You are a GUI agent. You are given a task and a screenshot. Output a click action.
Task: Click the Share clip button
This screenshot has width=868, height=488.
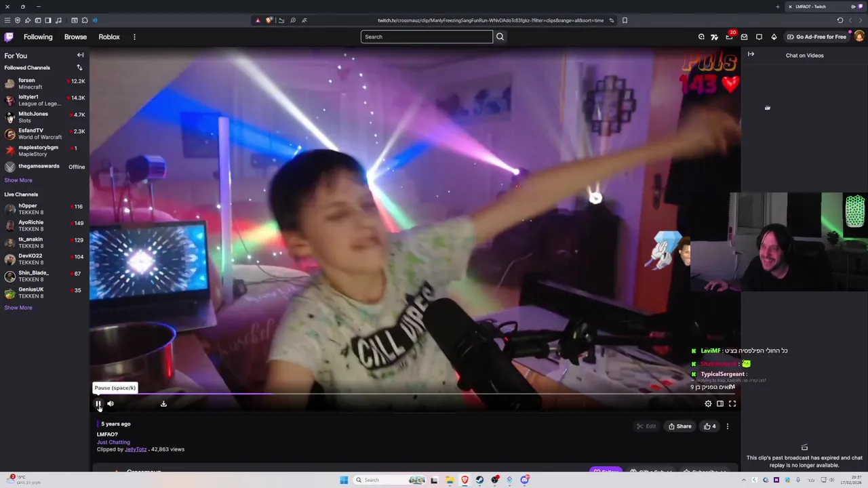tap(679, 426)
